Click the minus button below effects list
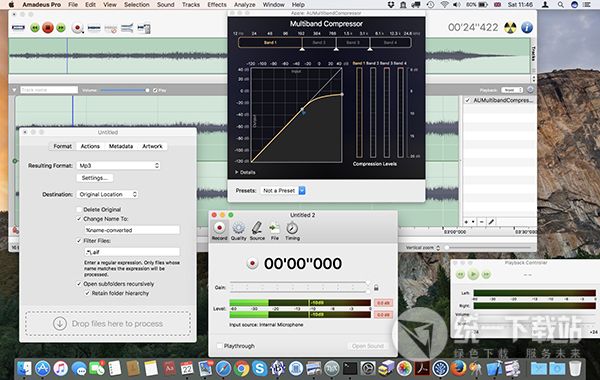Viewport: 600px width, 380px height. coord(482,222)
